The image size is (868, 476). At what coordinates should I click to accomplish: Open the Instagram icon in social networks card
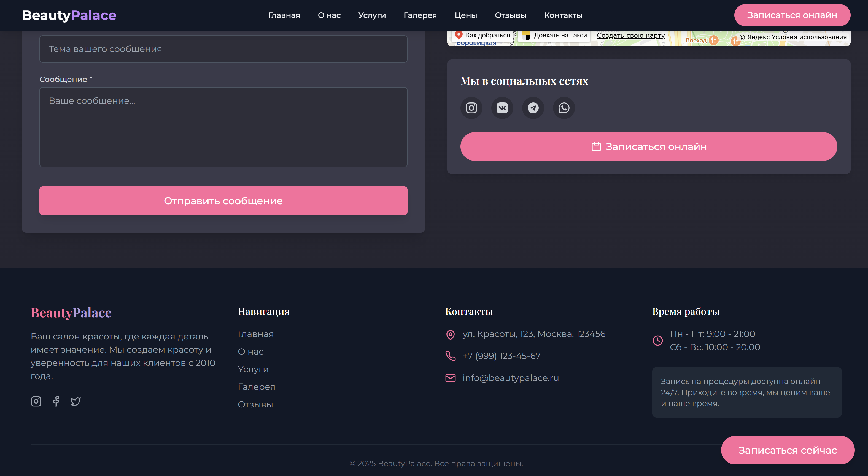(471, 108)
